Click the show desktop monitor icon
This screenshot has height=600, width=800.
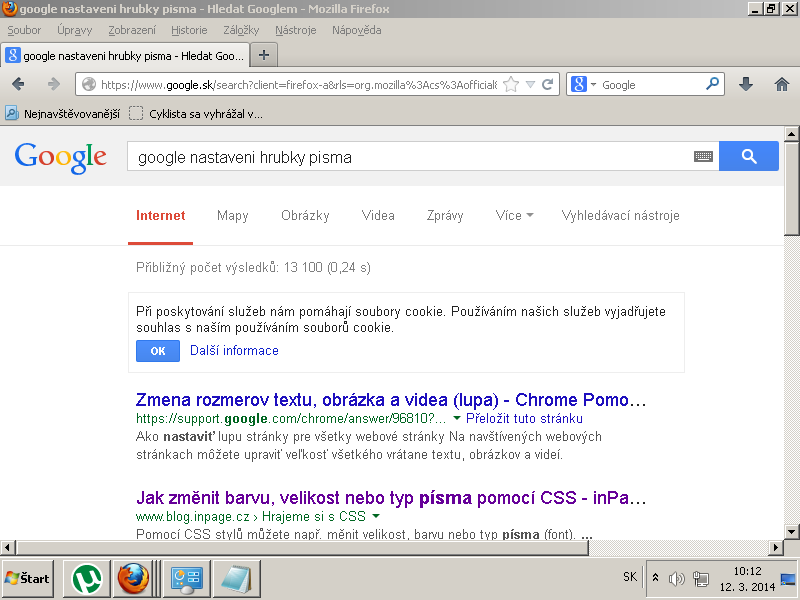(788, 580)
